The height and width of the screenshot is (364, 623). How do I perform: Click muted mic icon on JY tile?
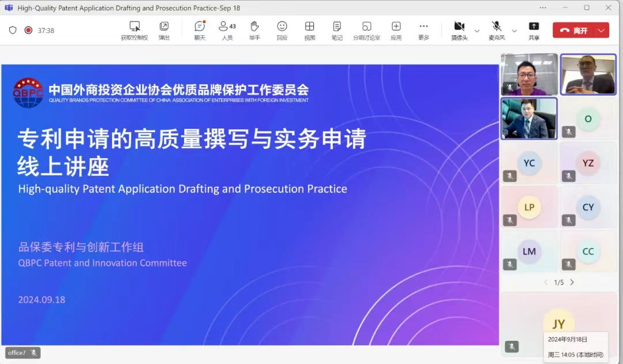[x=512, y=347]
